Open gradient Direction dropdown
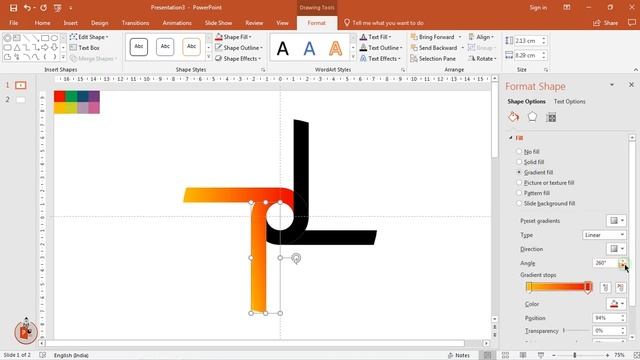The height and width of the screenshot is (360, 640). pyautogui.click(x=616, y=249)
